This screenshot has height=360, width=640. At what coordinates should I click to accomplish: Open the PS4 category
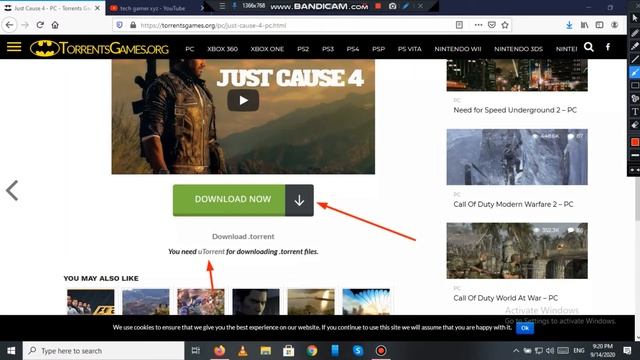click(x=353, y=49)
